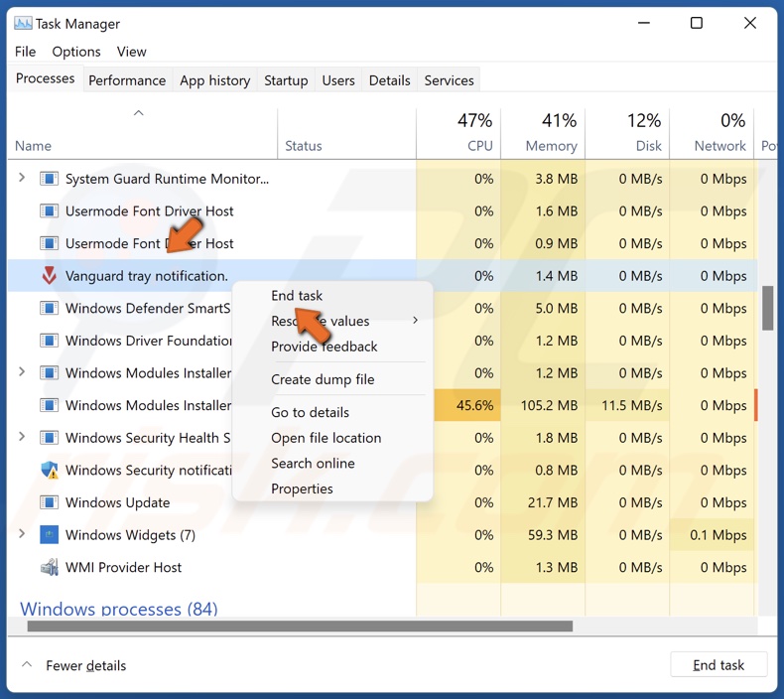784x699 pixels.
Task: Expand the System Guard Runtime Monitor group
Action: [22, 178]
